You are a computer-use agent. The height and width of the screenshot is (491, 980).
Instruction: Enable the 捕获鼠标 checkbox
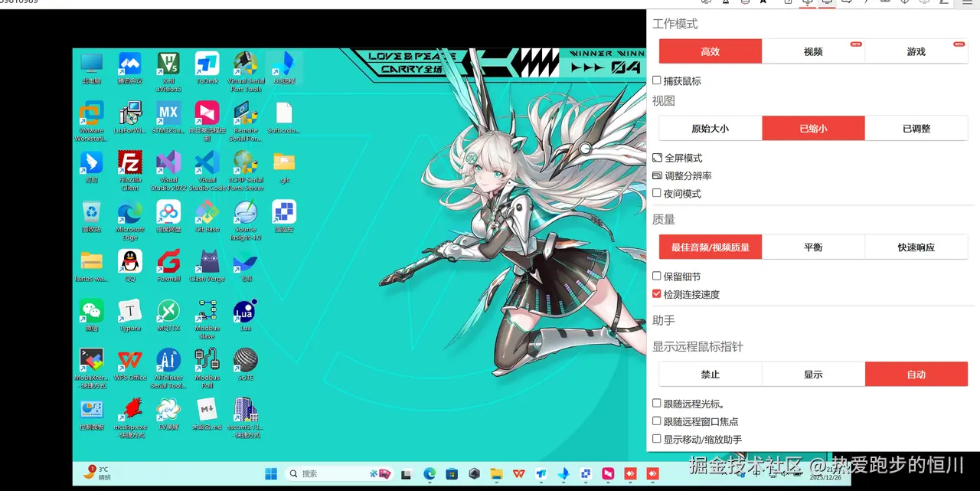tap(657, 80)
